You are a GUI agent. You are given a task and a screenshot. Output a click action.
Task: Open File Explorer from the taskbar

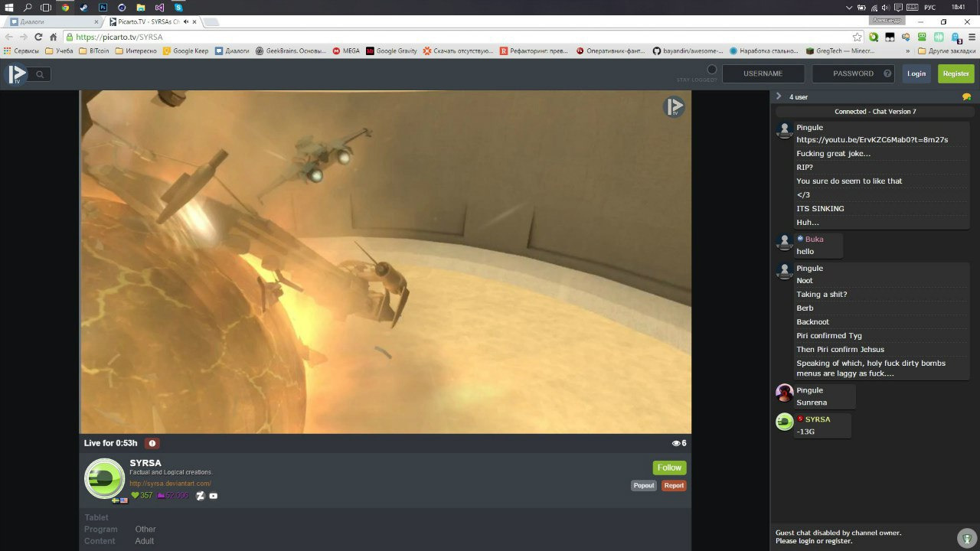coord(140,7)
